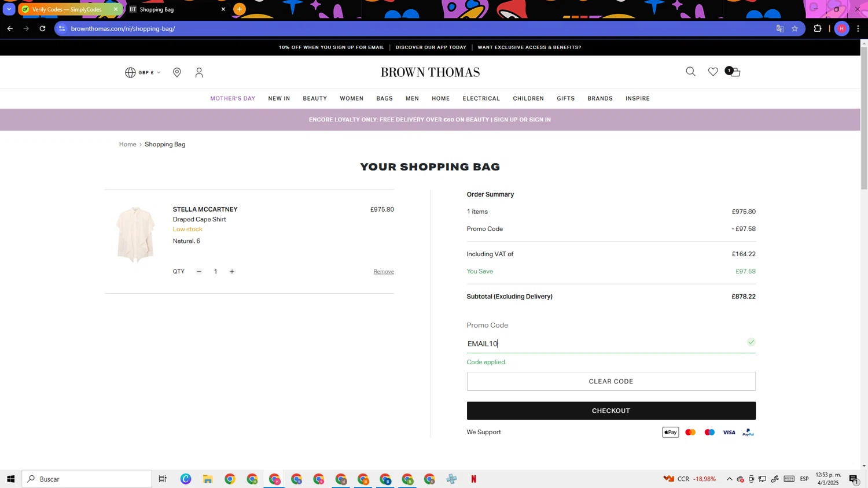Open Windows Task View
Viewport: 868px width, 488px height.
pyautogui.click(x=163, y=479)
